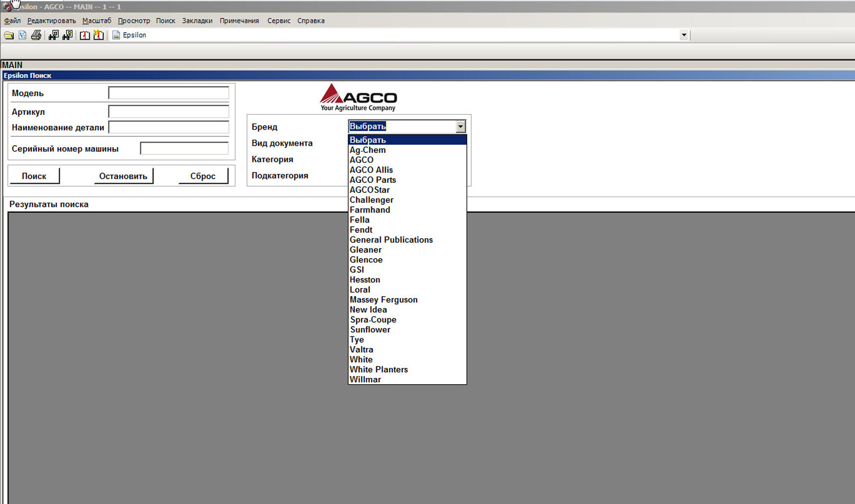Click the printer icon in toolbar

point(36,35)
